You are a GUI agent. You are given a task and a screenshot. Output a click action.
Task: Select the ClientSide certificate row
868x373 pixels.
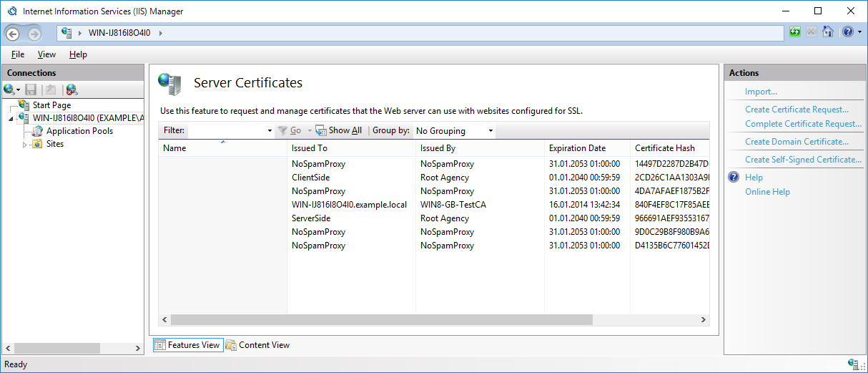[x=434, y=178]
